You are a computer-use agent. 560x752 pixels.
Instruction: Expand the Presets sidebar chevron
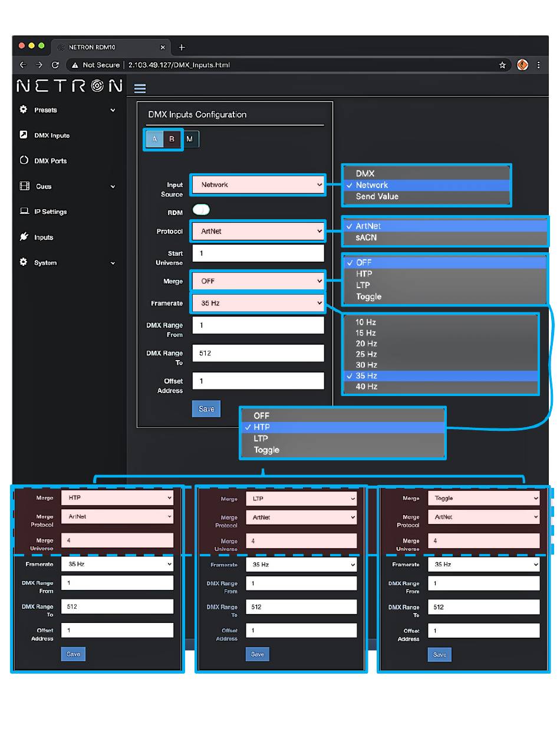pyautogui.click(x=113, y=110)
